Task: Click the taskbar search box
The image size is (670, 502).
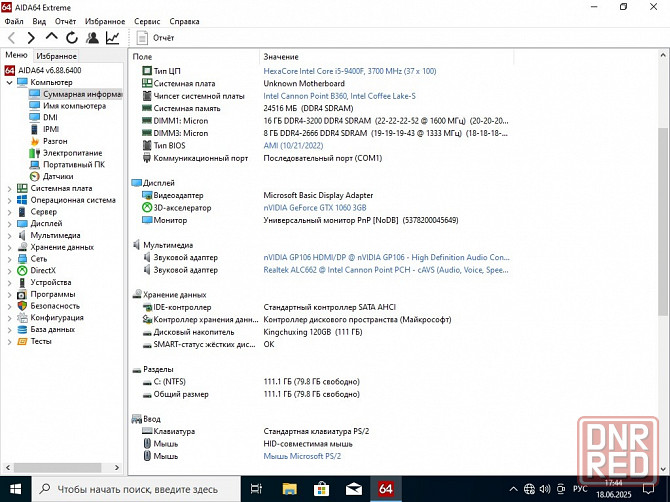Action: click(136, 489)
